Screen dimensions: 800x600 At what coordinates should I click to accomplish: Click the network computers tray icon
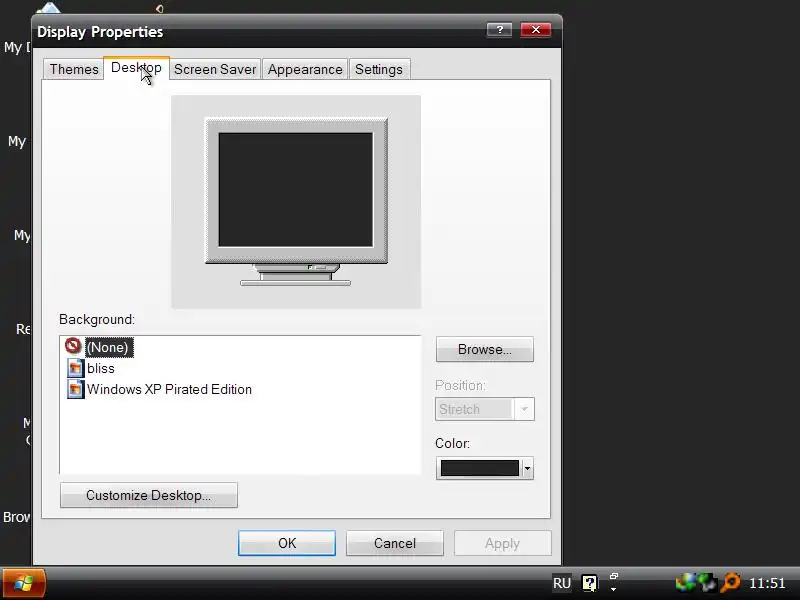pyautogui.click(x=707, y=583)
